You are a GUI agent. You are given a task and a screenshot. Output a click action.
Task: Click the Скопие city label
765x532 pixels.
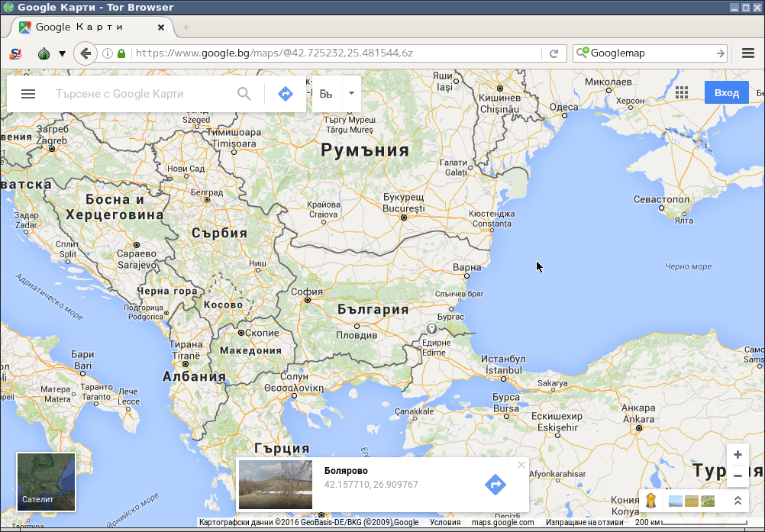[x=262, y=333]
